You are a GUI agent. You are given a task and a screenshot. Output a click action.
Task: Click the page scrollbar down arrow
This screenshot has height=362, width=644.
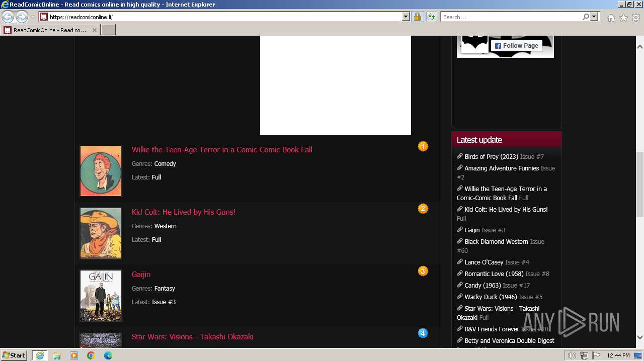[x=640, y=337]
